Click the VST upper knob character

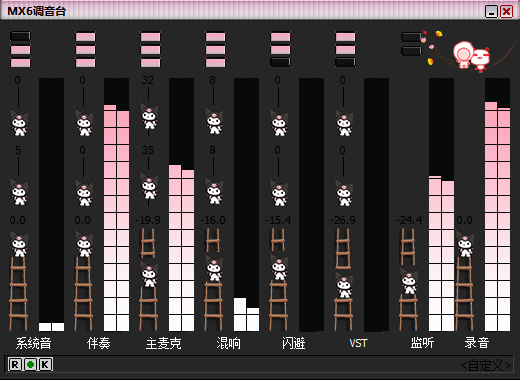(x=344, y=122)
